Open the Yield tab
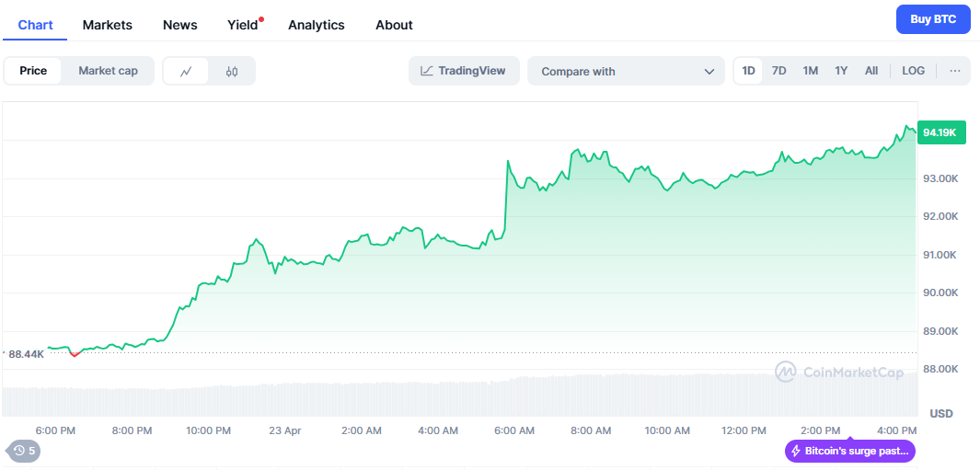The image size is (980, 470). click(243, 25)
